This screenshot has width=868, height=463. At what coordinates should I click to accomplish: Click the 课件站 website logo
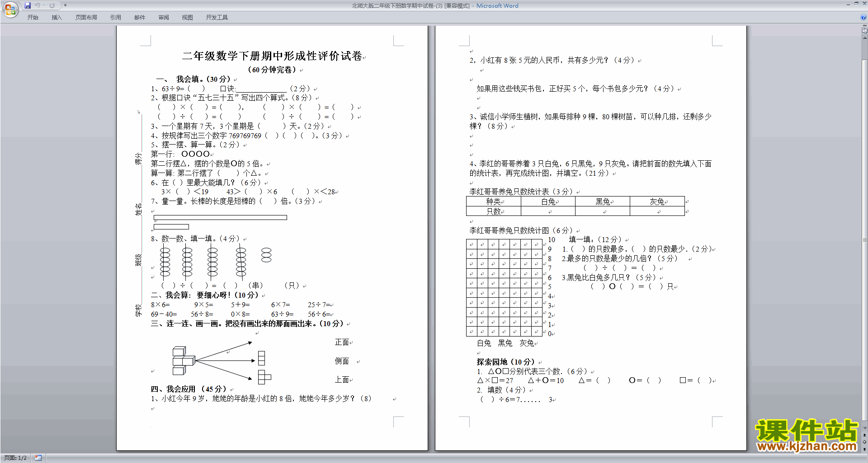(x=807, y=435)
